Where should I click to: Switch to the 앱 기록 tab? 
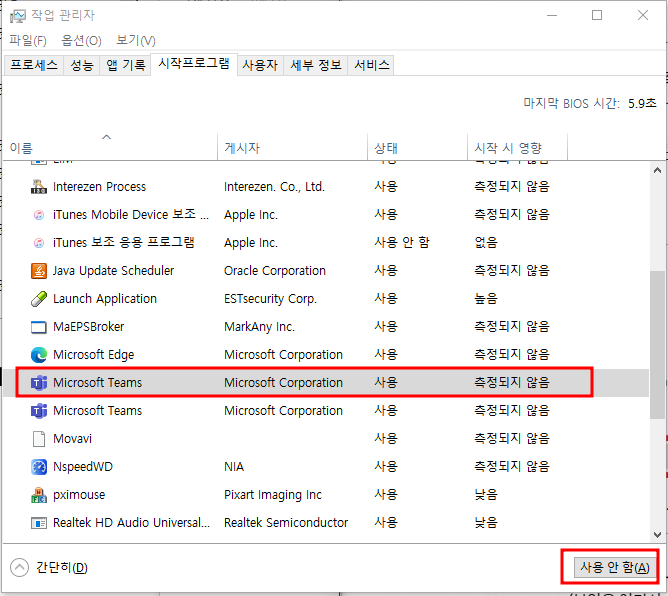click(125, 65)
